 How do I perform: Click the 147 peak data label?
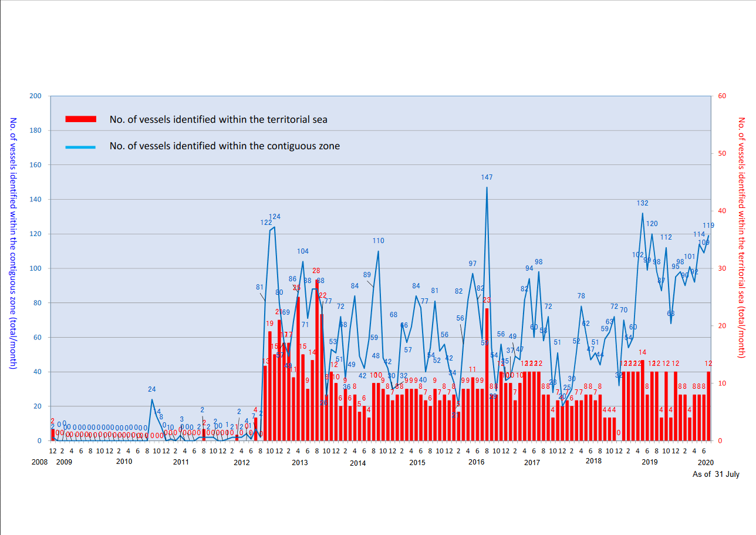[x=487, y=177]
